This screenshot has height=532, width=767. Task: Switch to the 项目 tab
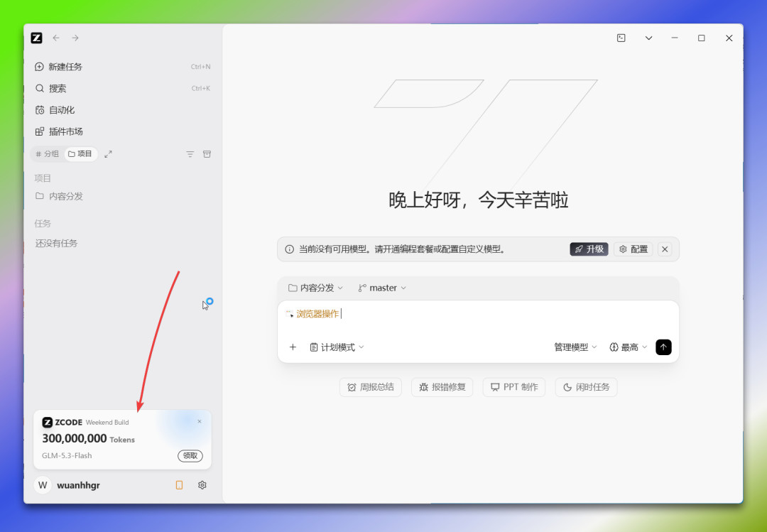pos(80,153)
